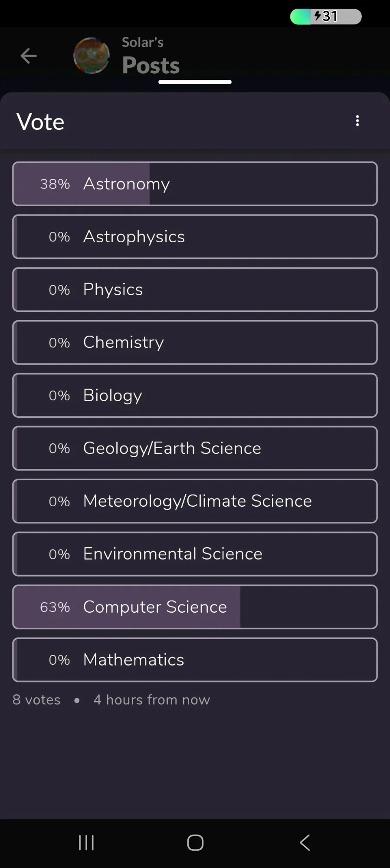Tap the Posts header title

tap(151, 65)
